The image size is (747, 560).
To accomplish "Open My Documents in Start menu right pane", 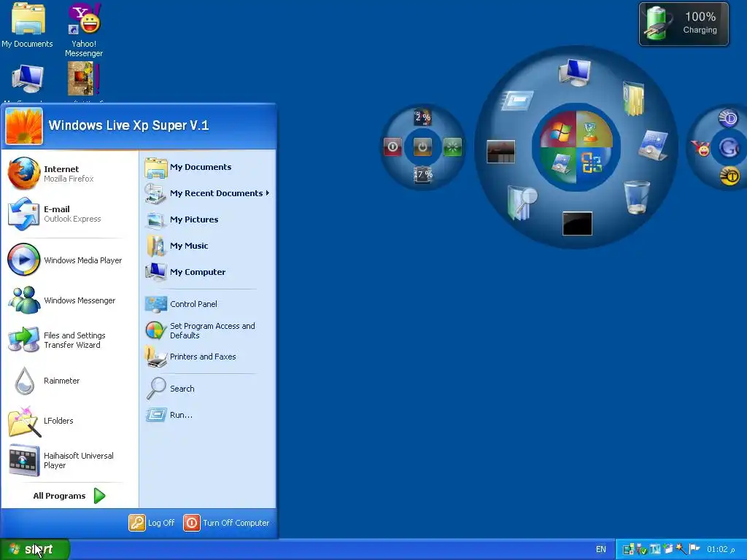I will (208, 167).
